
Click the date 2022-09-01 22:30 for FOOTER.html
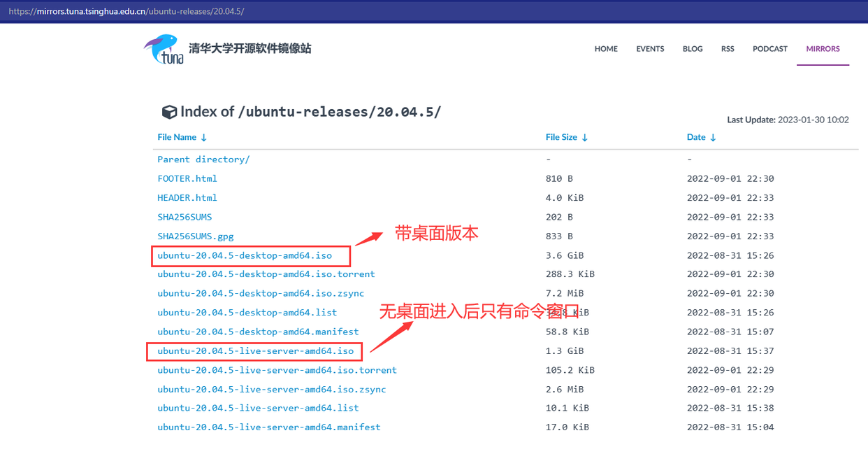coord(730,178)
